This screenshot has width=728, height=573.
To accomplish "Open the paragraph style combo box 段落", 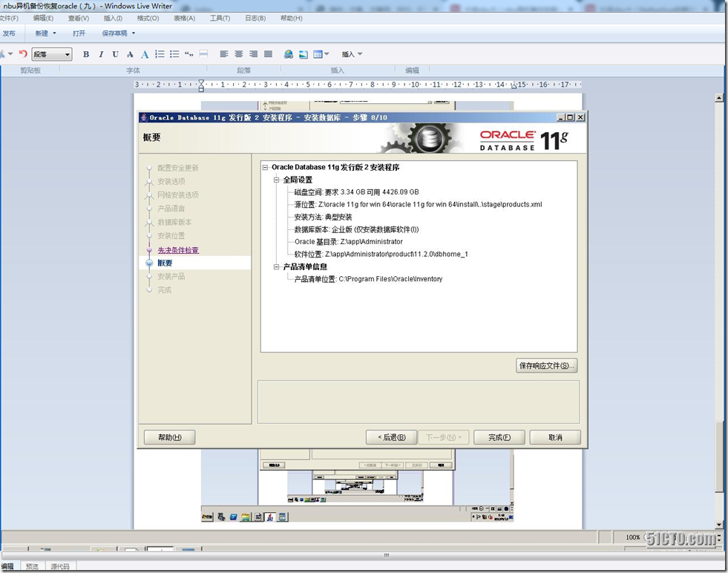I will (x=51, y=54).
